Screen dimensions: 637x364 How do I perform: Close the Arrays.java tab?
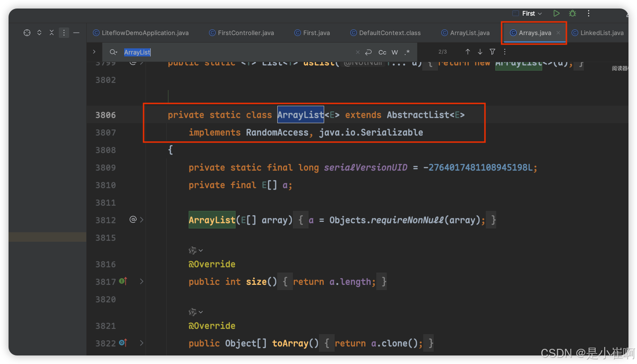tap(558, 33)
